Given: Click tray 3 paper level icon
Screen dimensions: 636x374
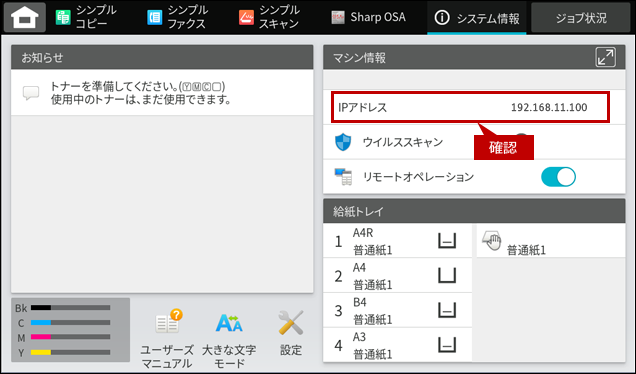Looking at the screenshot, I should click(x=447, y=310).
